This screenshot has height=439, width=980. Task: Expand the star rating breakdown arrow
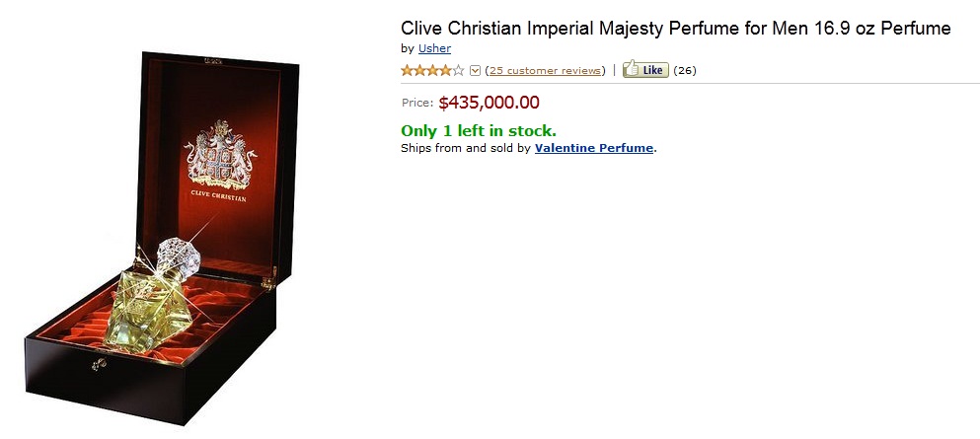[475, 70]
